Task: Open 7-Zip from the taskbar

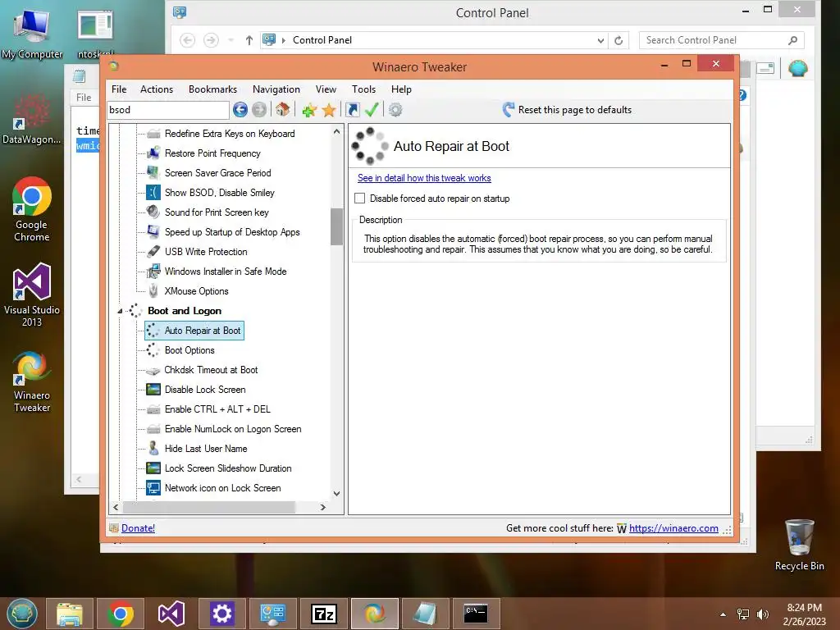Action: [x=324, y=614]
